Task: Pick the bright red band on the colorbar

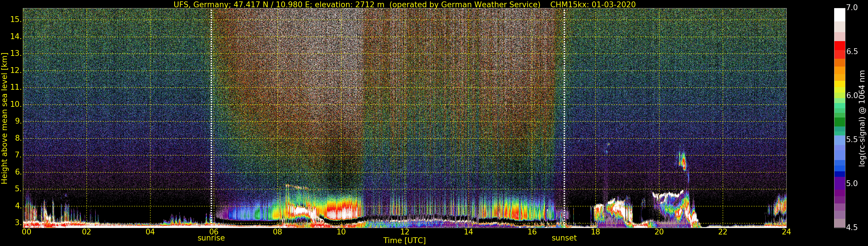Action: [x=840, y=45]
